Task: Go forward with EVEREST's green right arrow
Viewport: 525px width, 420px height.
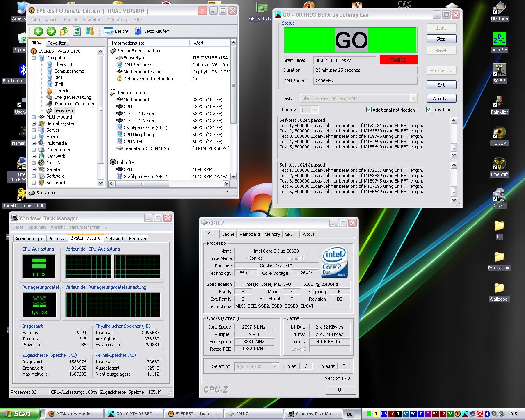Action: (51, 31)
